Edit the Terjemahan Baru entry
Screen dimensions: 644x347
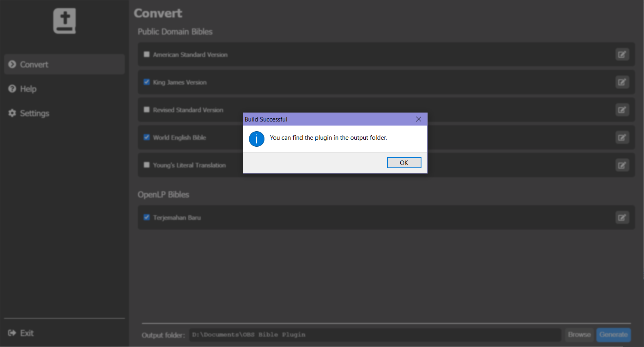click(622, 217)
